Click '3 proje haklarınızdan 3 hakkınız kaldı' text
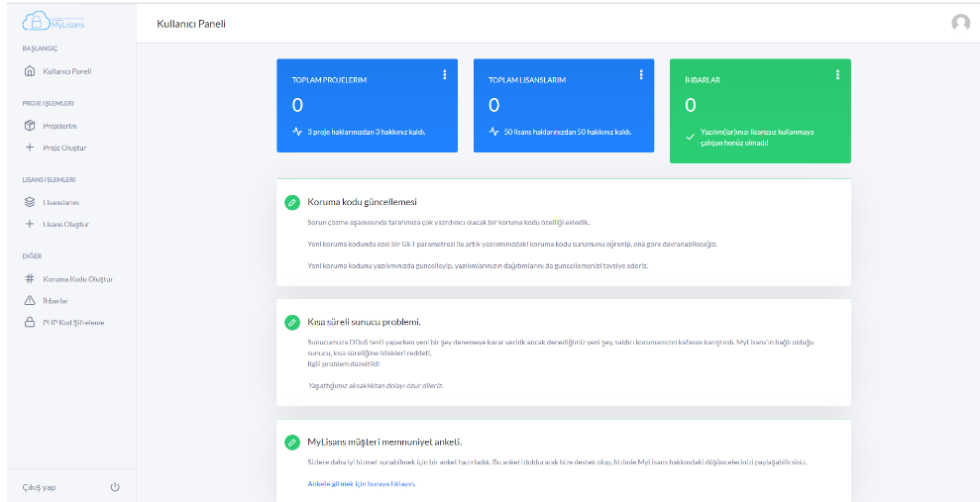This screenshot has width=980, height=502. (x=367, y=132)
